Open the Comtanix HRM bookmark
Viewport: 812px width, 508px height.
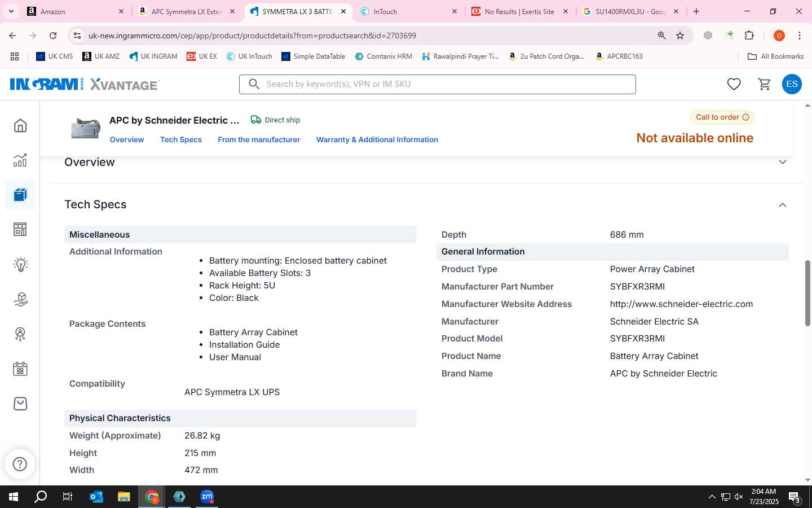pyautogui.click(x=383, y=56)
